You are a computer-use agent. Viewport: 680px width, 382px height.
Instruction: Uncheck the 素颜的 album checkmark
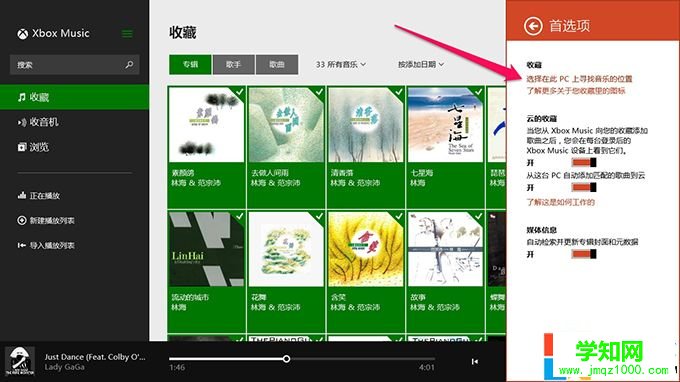[239, 92]
